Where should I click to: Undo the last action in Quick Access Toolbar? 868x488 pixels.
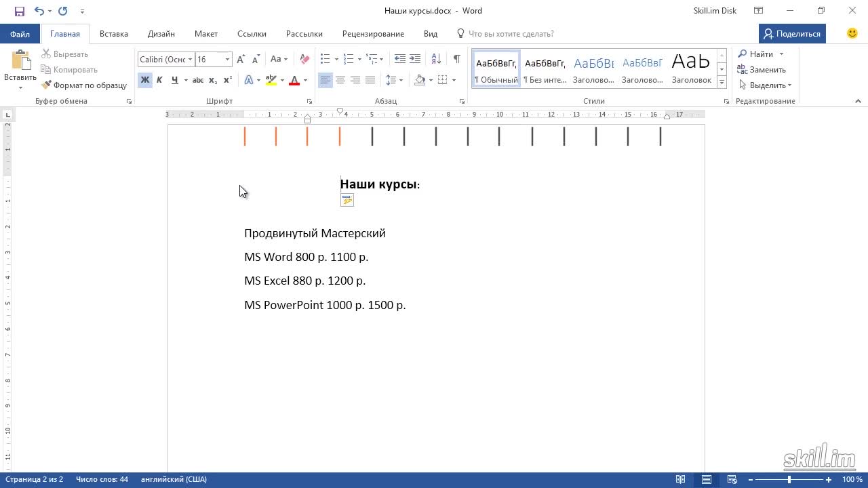[x=39, y=11]
